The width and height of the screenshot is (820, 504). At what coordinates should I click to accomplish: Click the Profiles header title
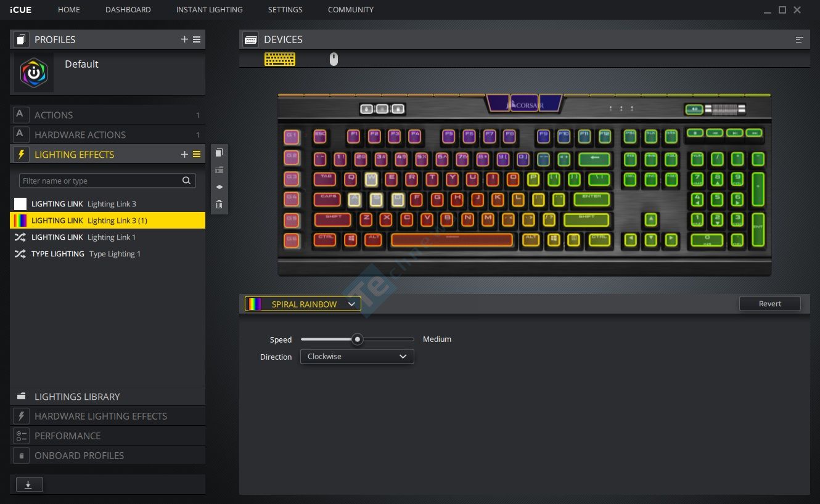(55, 39)
